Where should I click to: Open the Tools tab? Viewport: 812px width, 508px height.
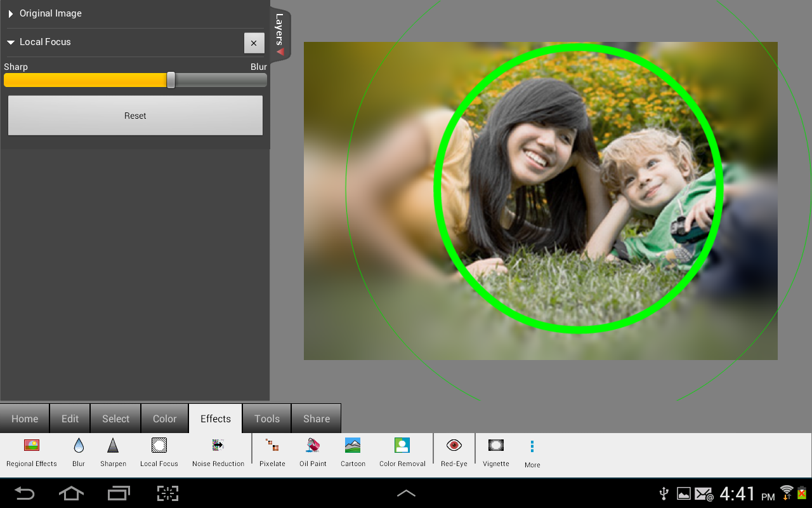tap(266, 418)
